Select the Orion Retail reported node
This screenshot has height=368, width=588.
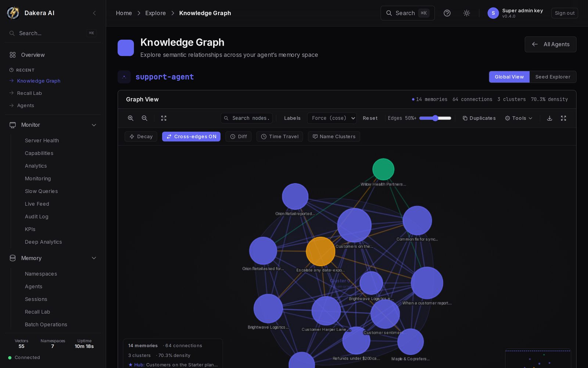[x=295, y=197]
